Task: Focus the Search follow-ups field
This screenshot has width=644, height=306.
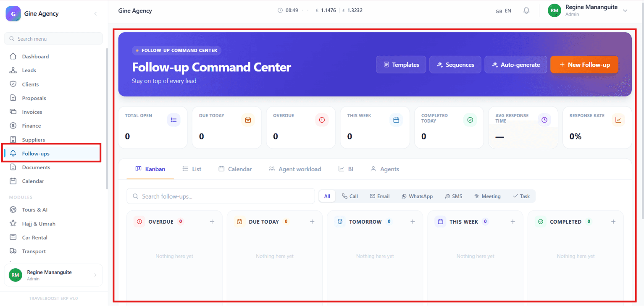Action: pos(221,196)
